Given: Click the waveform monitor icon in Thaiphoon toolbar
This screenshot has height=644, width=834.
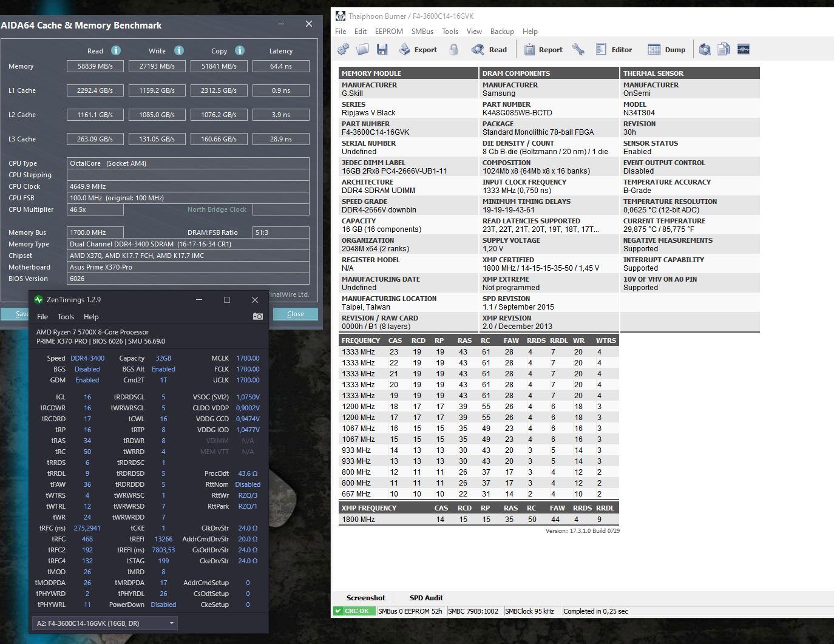Looking at the screenshot, I should (744, 50).
